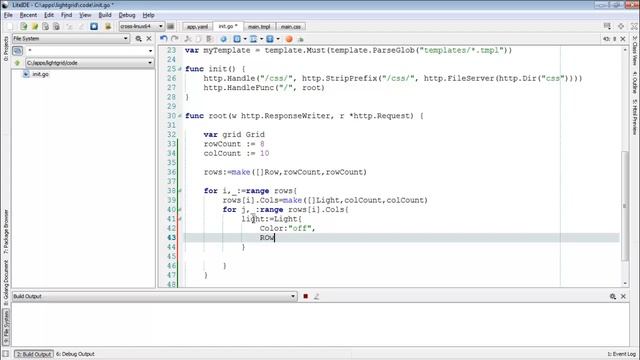The width and height of the screenshot is (640, 360).
Task: Click the sync-with-editor icon in File System panel
Action: (x=18, y=51)
